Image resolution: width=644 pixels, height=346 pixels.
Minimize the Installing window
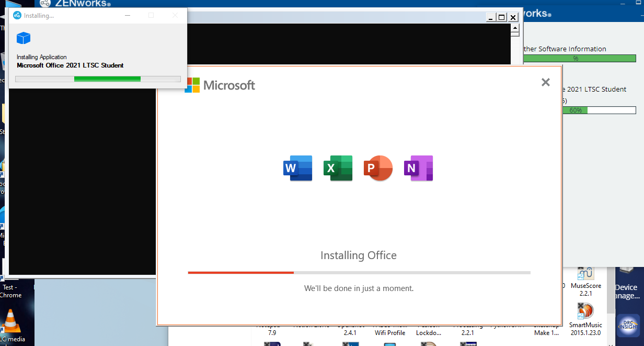coord(128,16)
